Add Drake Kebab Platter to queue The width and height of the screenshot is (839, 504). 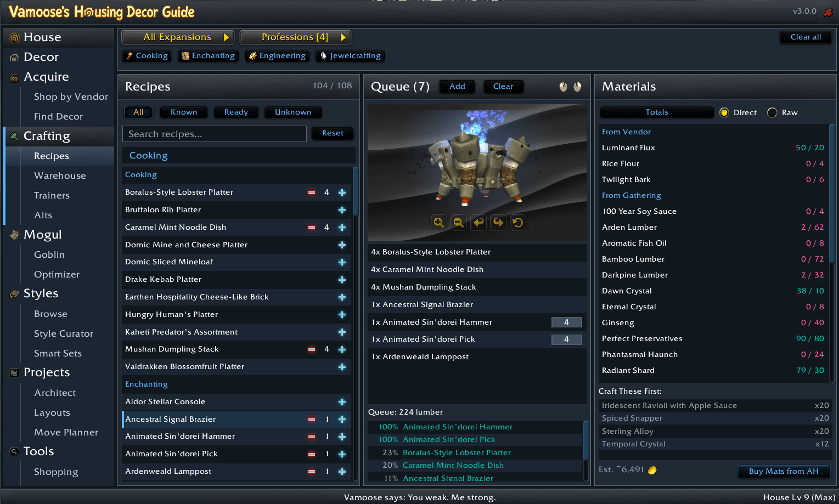342,280
